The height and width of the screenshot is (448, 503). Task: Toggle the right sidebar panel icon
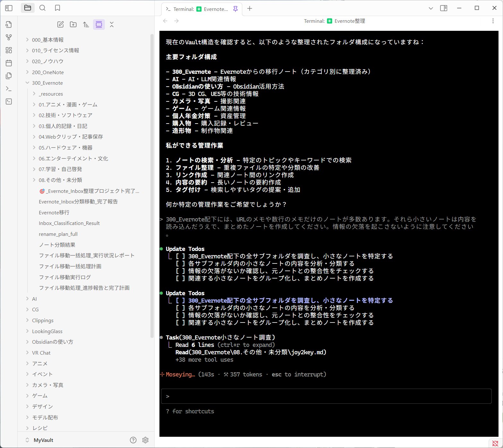(444, 8)
